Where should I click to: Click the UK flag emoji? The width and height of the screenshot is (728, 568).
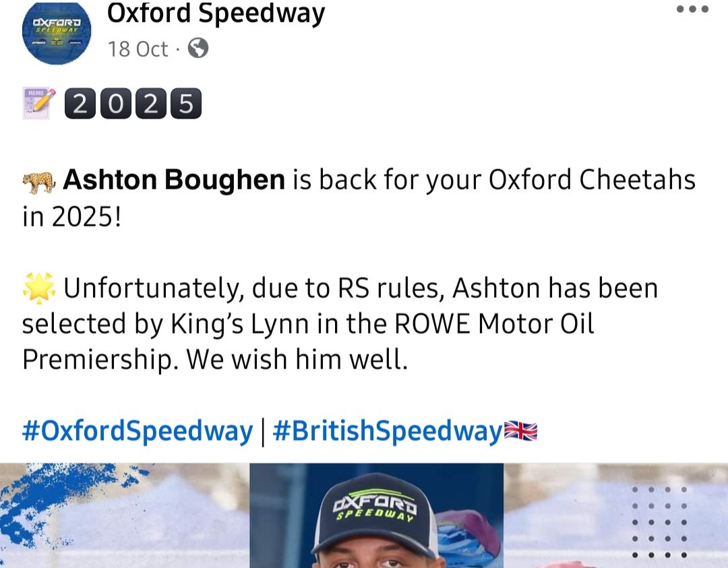[521, 431]
